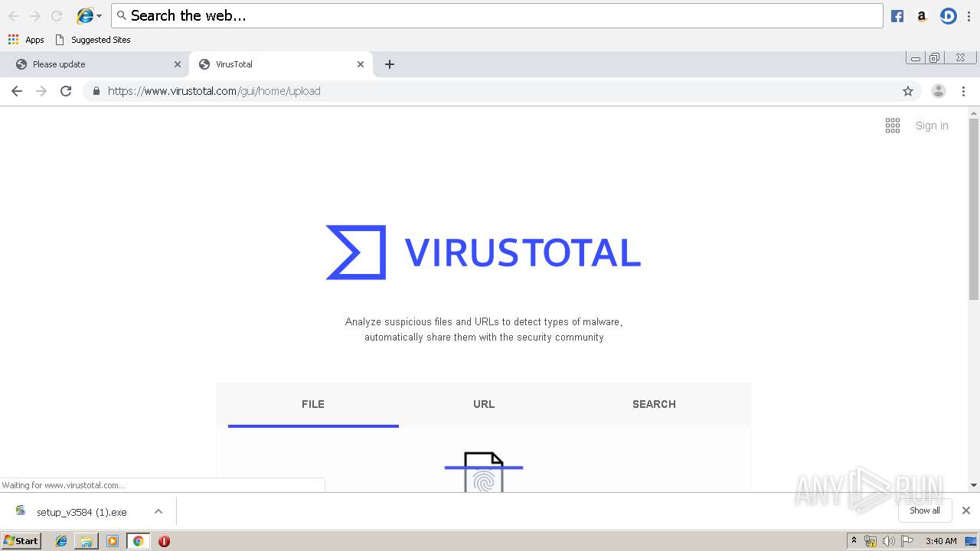Click the scrollbar up arrow
This screenshot has height=551, width=980.
[x=974, y=113]
